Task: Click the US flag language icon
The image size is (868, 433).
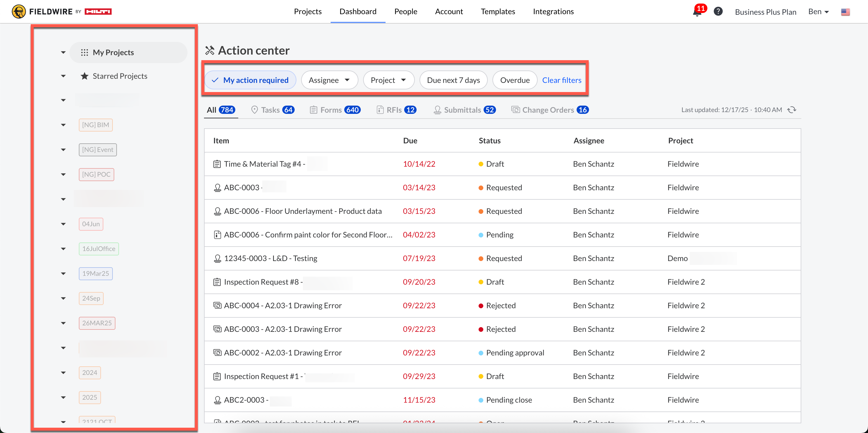Action: 845,12
